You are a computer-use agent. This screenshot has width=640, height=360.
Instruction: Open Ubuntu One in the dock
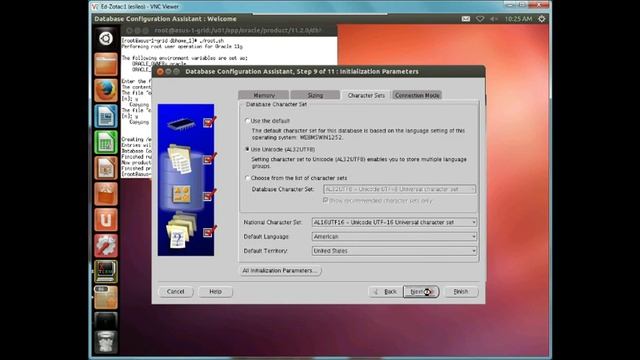[x=106, y=220]
